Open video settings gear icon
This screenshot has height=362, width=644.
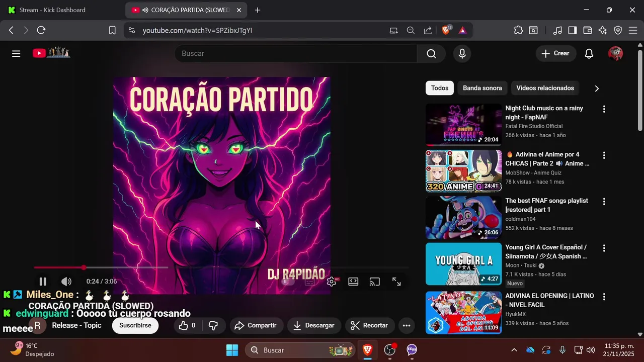point(332,282)
